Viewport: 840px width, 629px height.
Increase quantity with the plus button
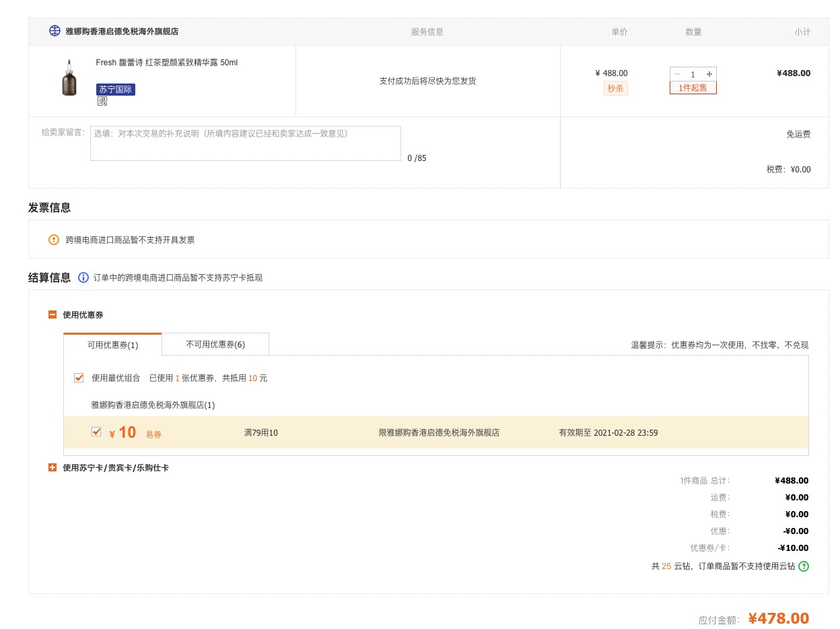pyautogui.click(x=709, y=74)
